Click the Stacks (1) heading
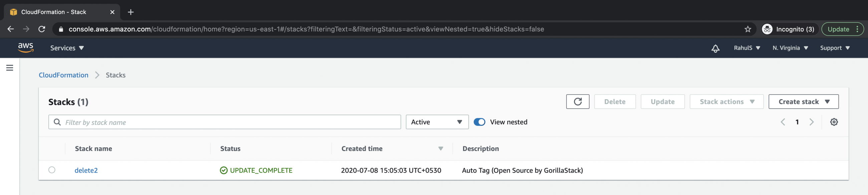868x195 pixels. (68, 102)
